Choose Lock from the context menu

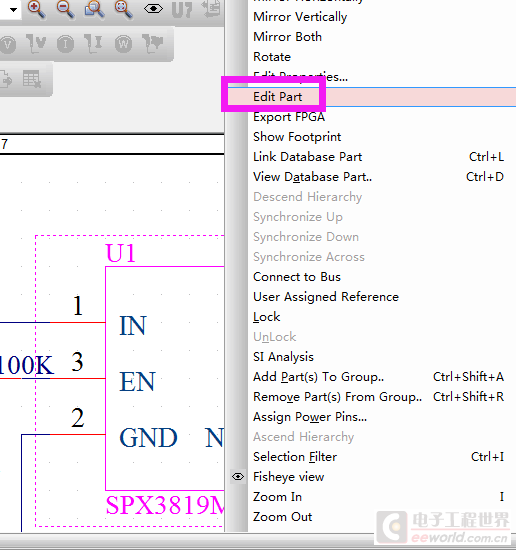(267, 317)
